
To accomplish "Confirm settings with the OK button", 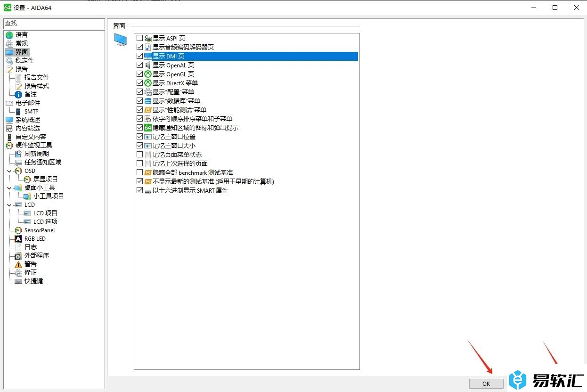I will point(486,384).
